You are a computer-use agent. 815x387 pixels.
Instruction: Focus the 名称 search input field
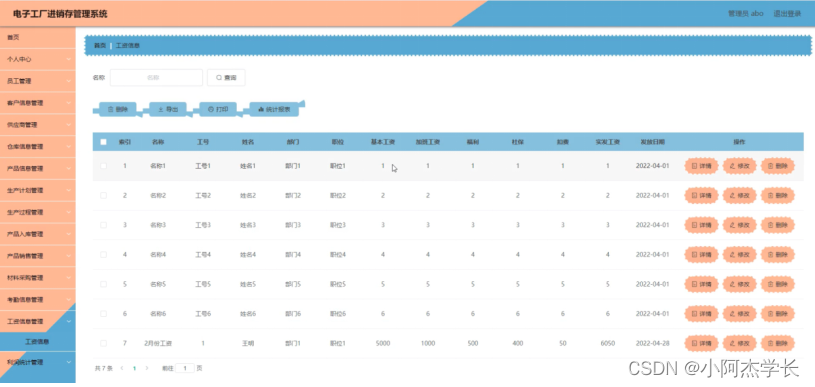156,77
